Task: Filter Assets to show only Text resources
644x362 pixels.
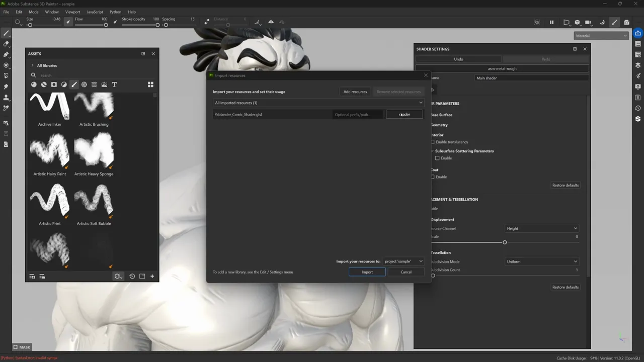Action: click(114, 84)
